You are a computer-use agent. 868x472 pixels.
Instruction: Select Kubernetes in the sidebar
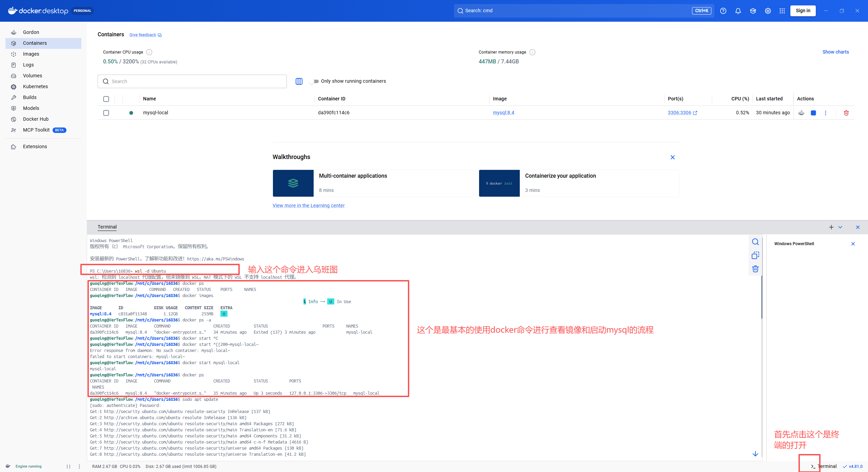[43, 86]
